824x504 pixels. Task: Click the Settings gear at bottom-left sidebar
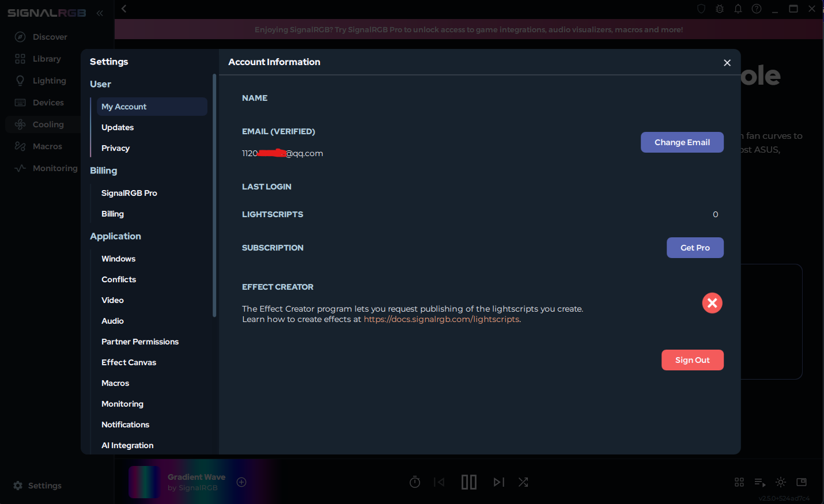[x=37, y=486]
